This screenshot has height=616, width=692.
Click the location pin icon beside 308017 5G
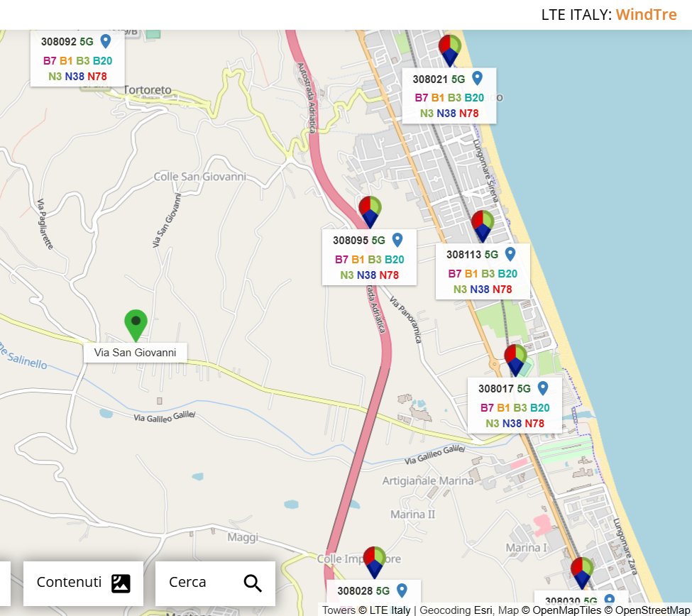[543, 388]
